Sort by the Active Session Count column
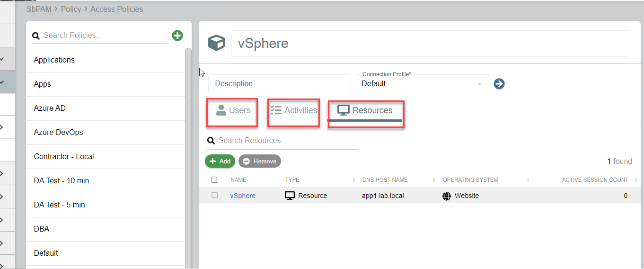 pyautogui.click(x=595, y=180)
